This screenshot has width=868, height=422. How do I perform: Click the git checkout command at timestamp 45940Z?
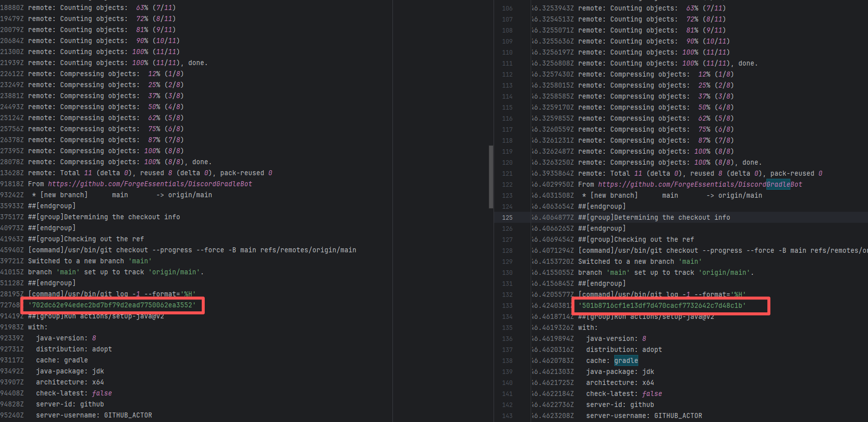(x=192, y=250)
